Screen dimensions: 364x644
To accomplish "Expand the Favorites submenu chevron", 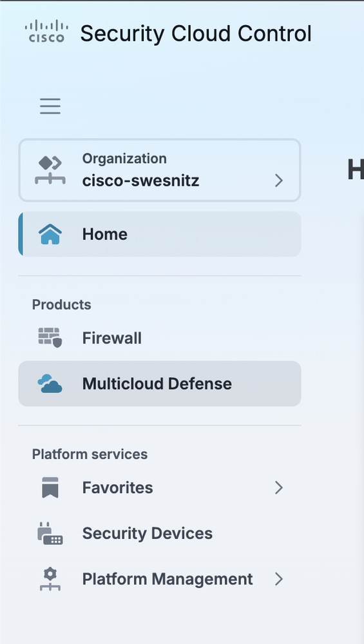I will [x=279, y=487].
